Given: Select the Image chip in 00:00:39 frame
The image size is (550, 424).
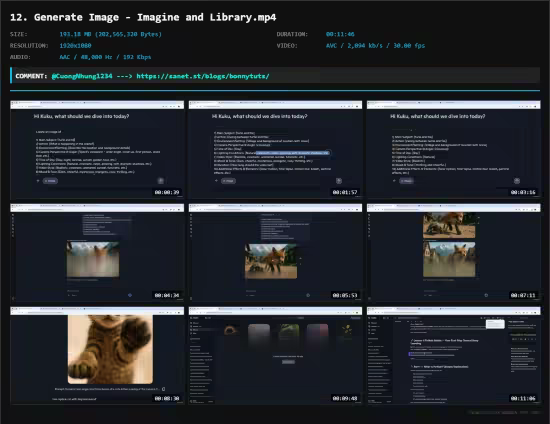Looking at the screenshot, I should [51, 181].
